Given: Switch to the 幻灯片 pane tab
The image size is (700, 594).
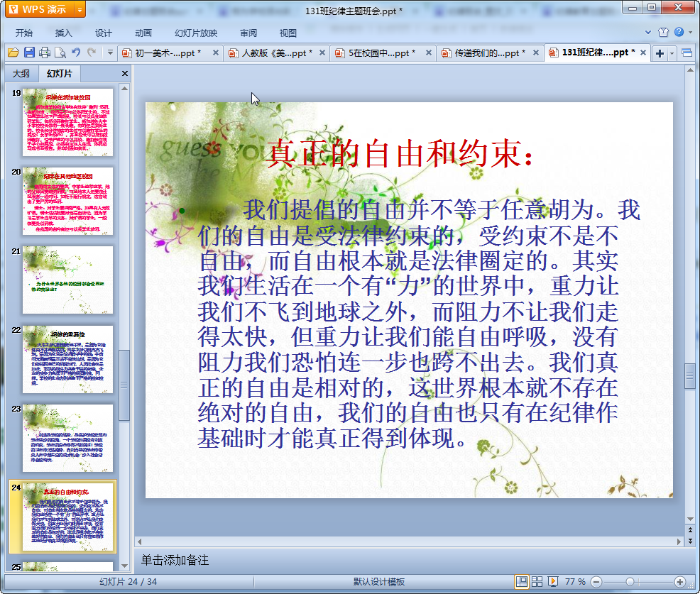Looking at the screenshot, I should [x=60, y=74].
